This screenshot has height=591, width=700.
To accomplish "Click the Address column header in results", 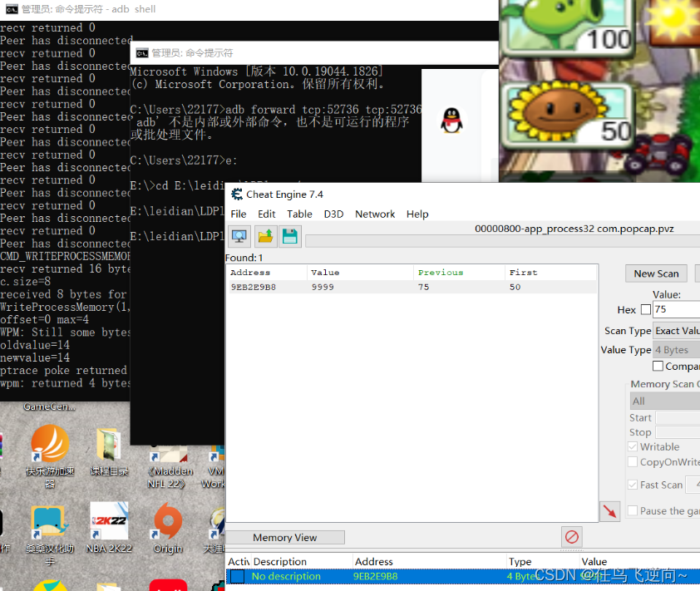I will click(x=267, y=273).
